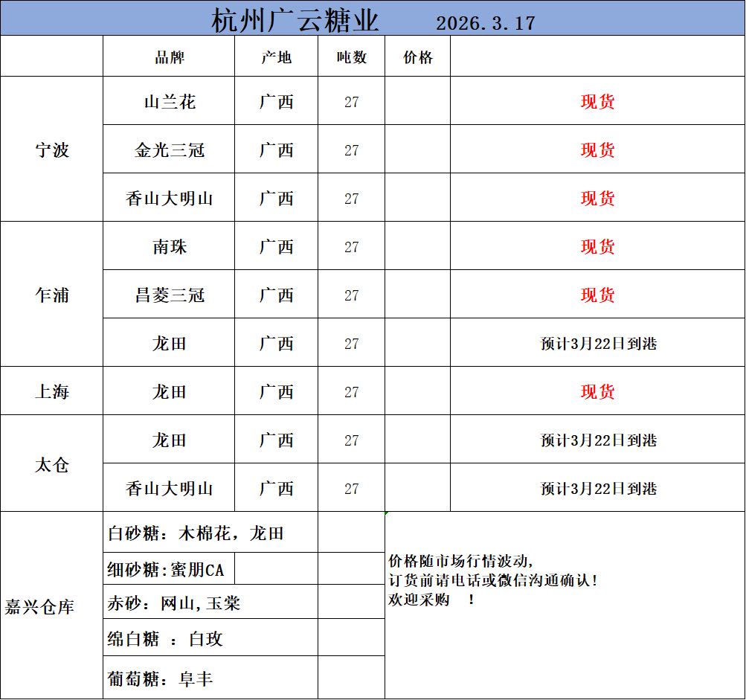
Task: Click the 昌菱三冠 brand cell
Action: tap(169, 295)
